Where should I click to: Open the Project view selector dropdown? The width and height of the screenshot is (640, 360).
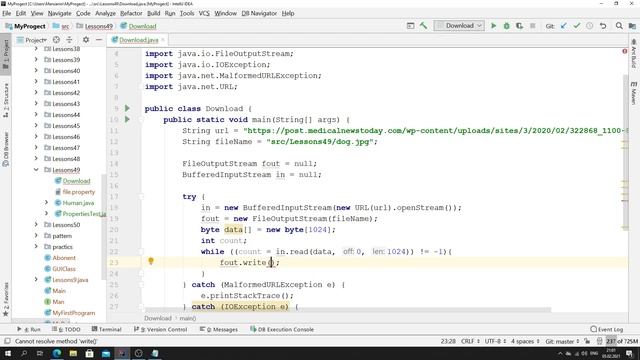(32, 40)
